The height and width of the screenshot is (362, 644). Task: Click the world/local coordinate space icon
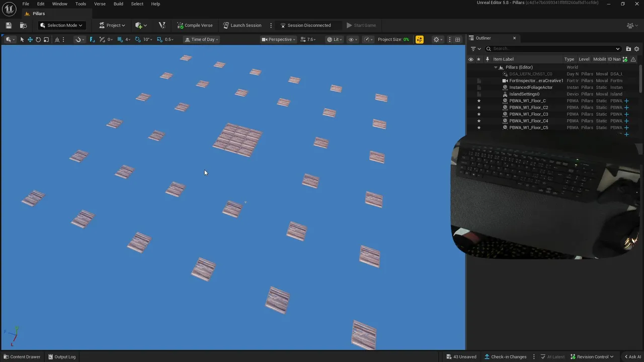(58, 39)
